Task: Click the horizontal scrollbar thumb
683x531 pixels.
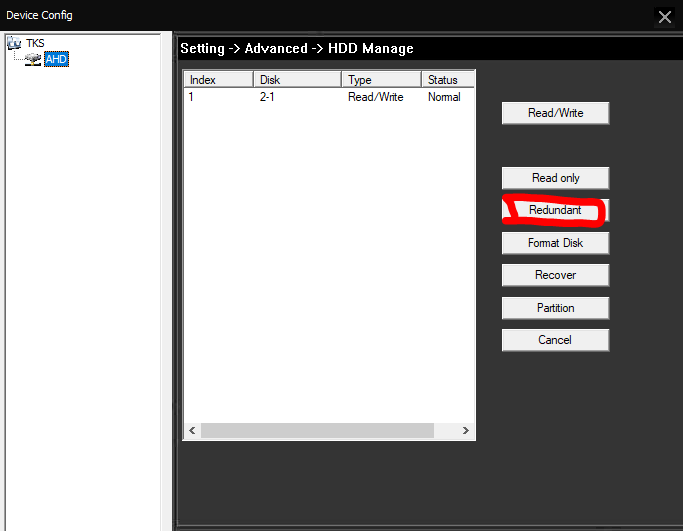Action: (x=317, y=430)
